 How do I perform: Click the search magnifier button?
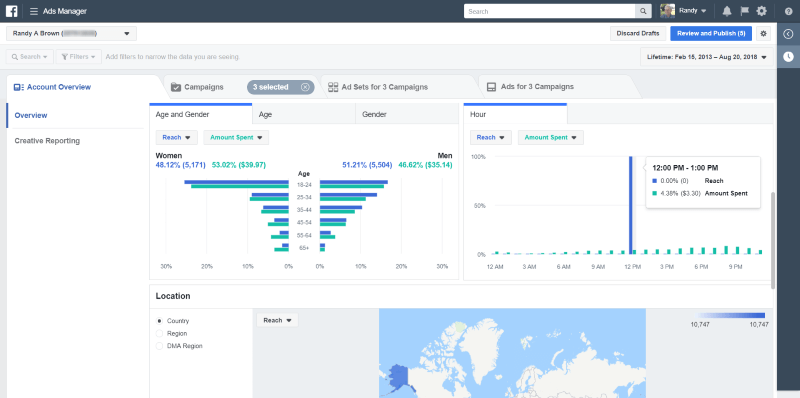coord(643,11)
